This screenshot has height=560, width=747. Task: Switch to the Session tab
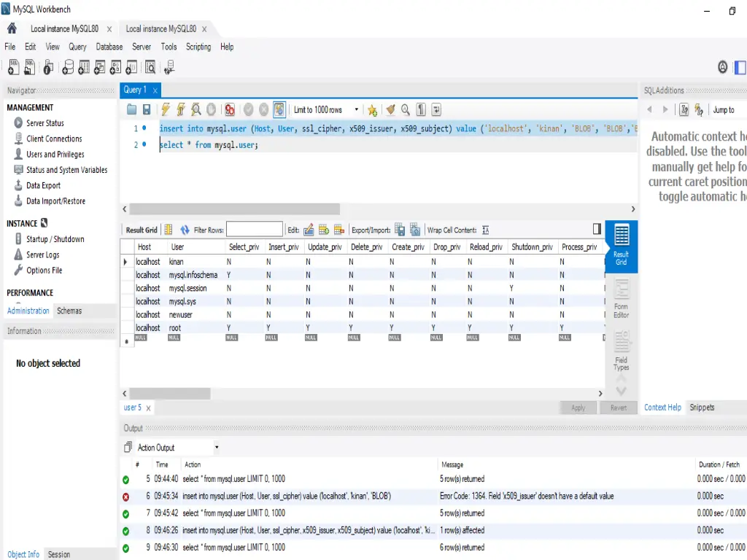coord(58,554)
